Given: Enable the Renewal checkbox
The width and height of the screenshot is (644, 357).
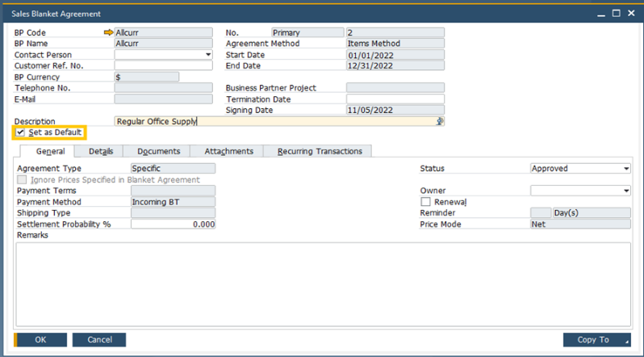Looking at the screenshot, I should 425,202.
